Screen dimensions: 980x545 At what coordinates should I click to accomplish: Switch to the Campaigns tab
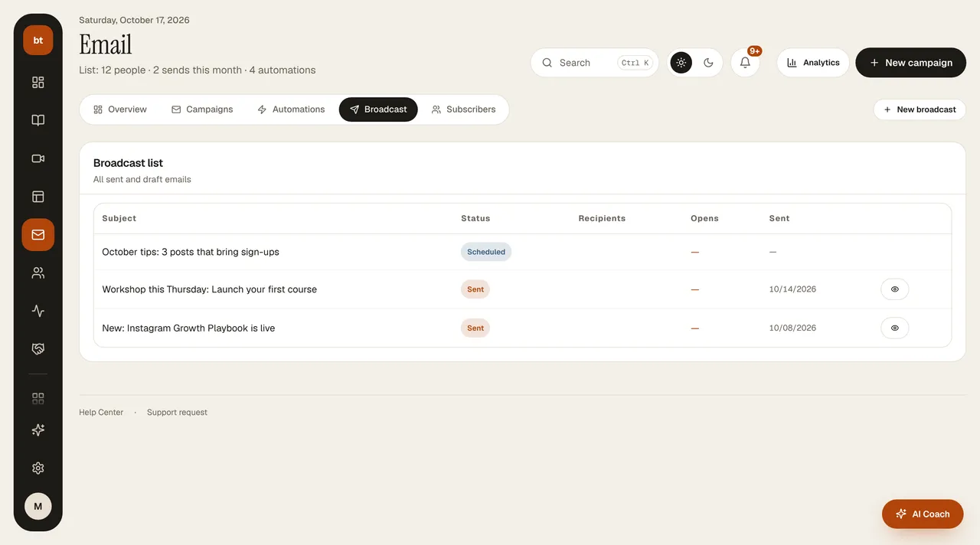tap(202, 109)
